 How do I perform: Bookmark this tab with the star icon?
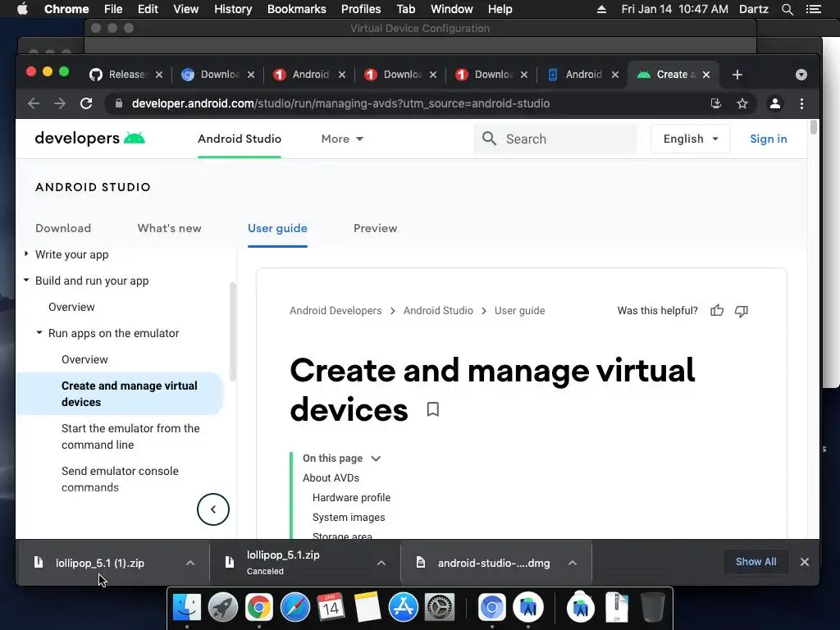[x=742, y=103]
